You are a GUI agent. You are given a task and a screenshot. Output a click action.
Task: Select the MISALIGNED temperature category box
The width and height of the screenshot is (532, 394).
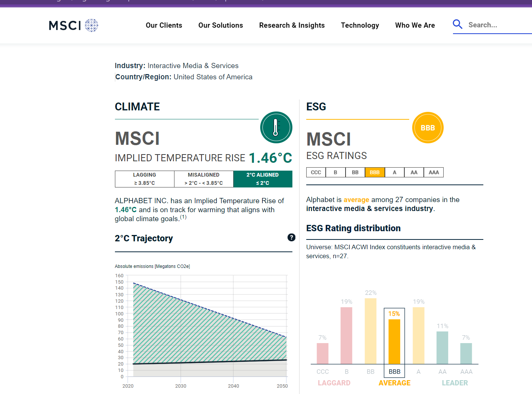(x=204, y=179)
